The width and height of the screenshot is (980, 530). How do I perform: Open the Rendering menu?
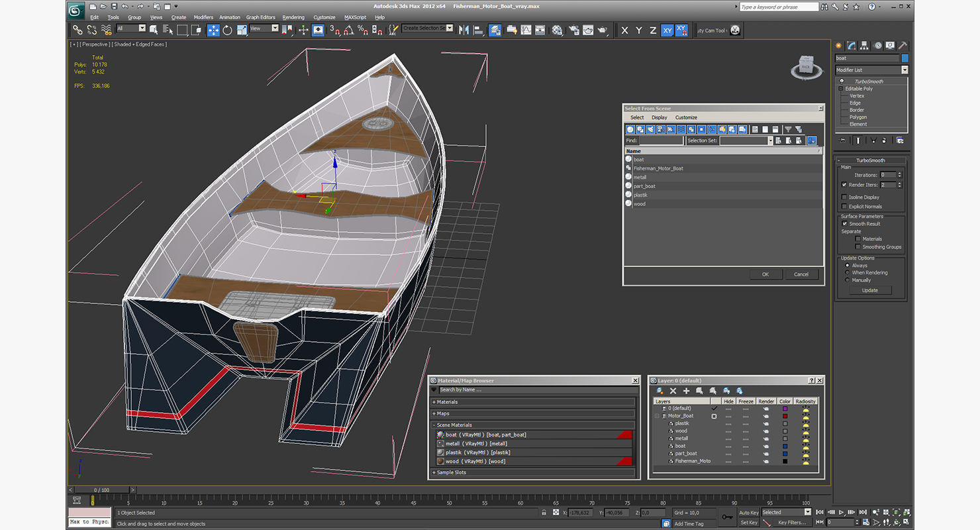click(x=293, y=17)
